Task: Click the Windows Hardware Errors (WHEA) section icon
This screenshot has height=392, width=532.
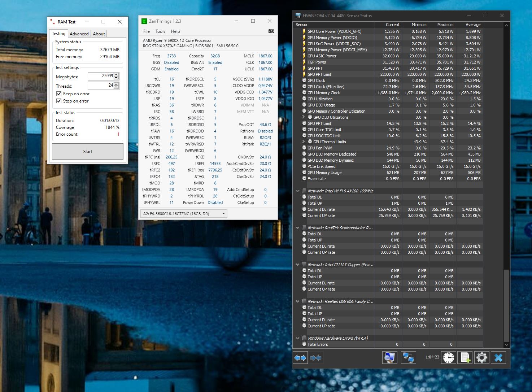Action: point(304,338)
